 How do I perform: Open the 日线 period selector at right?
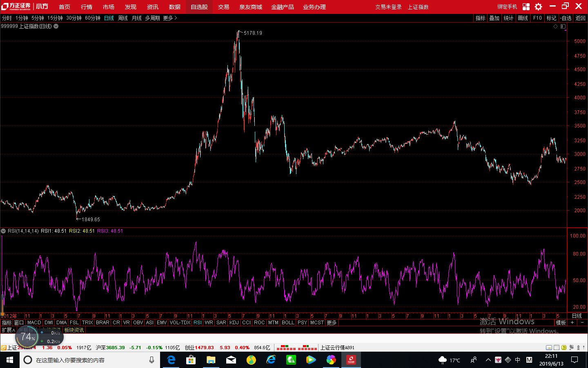tap(577, 316)
